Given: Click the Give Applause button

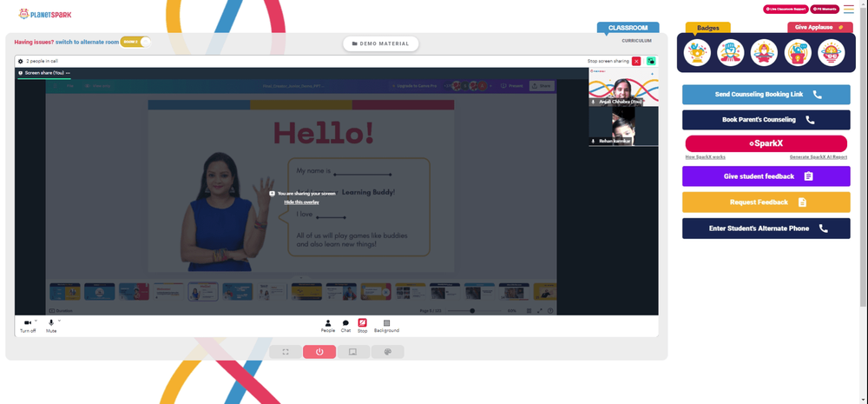Looking at the screenshot, I should click(819, 27).
